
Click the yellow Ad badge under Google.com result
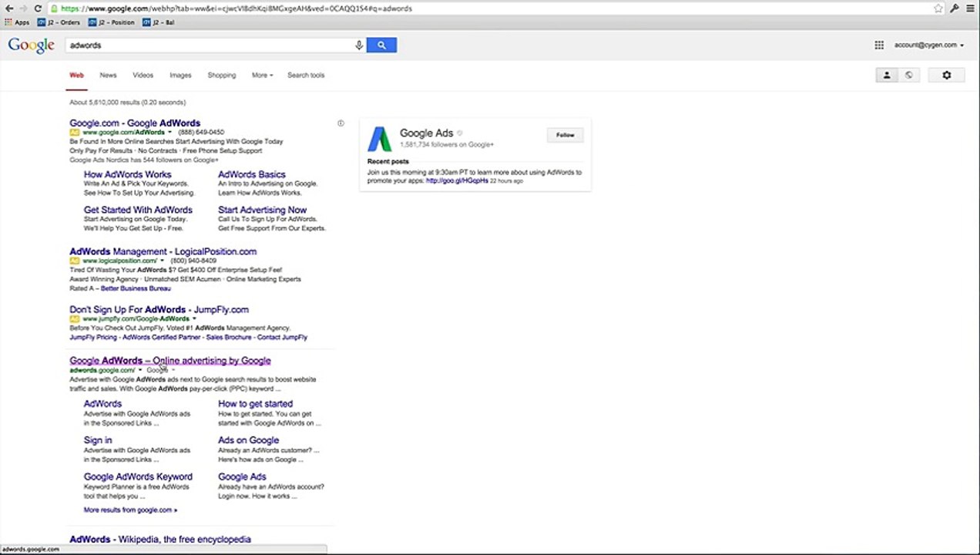[75, 133]
